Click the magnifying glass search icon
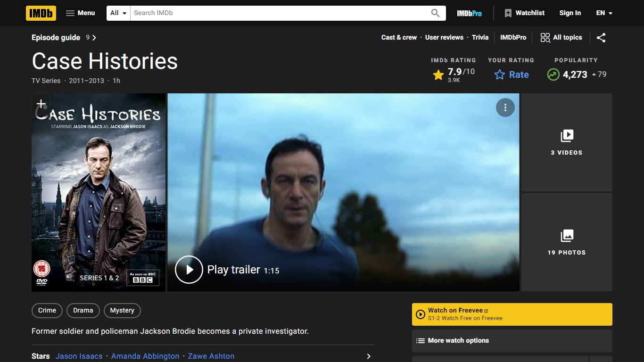The height and width of the screenshot is (362, 644). click(436, 13)
